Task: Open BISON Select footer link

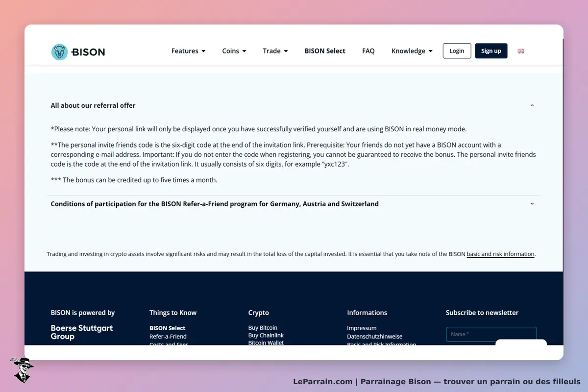Action: pyautogui.click(x=168, y=328)
